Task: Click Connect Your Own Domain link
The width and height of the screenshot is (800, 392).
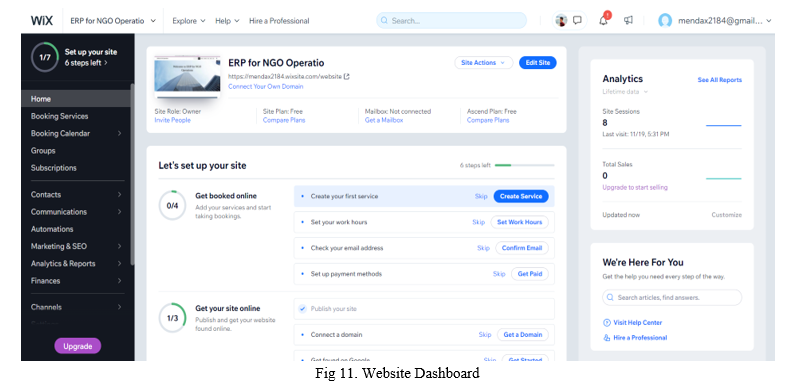Action: [265, 86]
